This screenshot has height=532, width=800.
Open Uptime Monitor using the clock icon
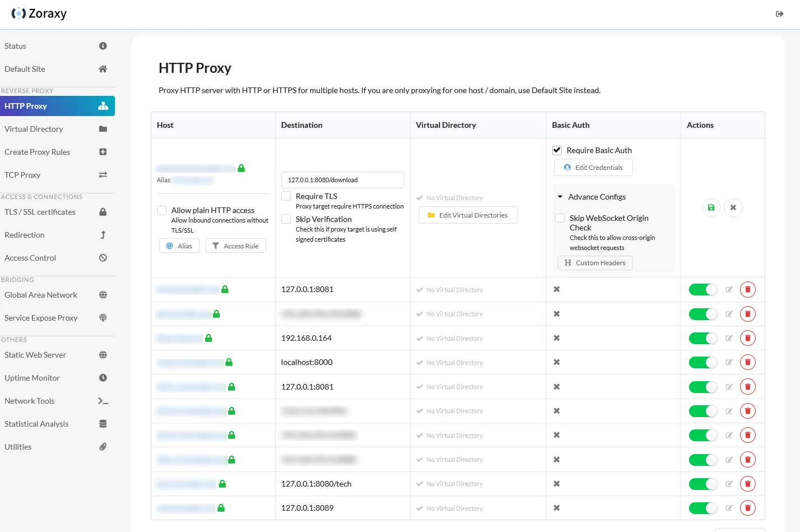point(103,377)
